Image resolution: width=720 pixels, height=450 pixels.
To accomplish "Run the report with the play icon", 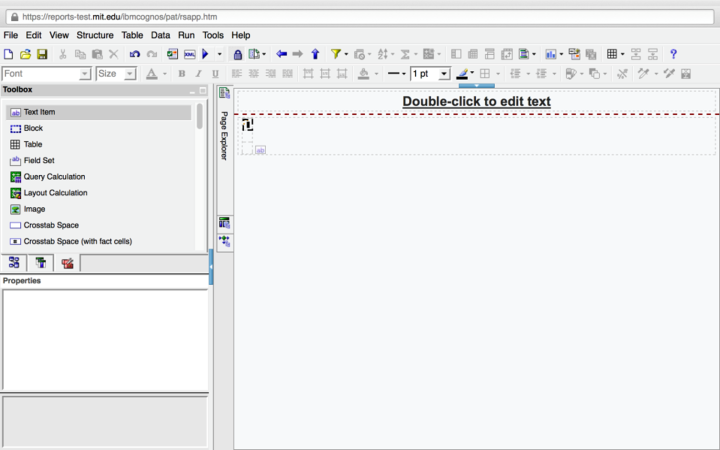I will [x=205, y=54].
